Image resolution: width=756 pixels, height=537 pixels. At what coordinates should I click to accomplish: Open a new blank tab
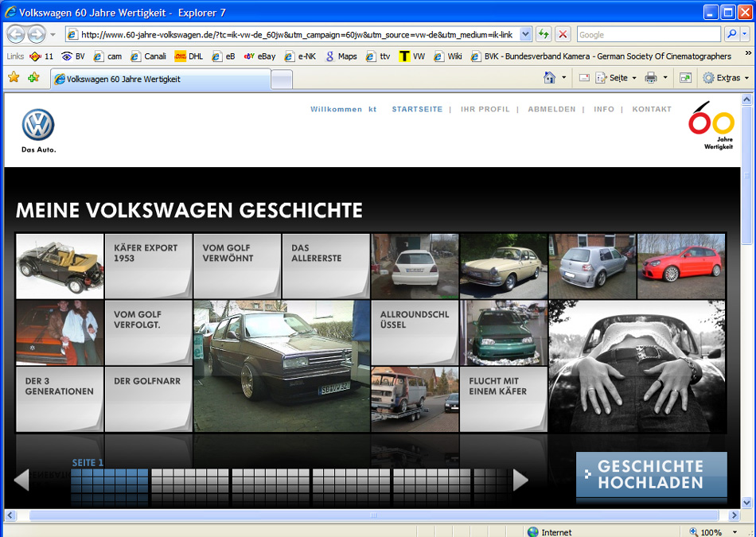[x=282, y=80]
